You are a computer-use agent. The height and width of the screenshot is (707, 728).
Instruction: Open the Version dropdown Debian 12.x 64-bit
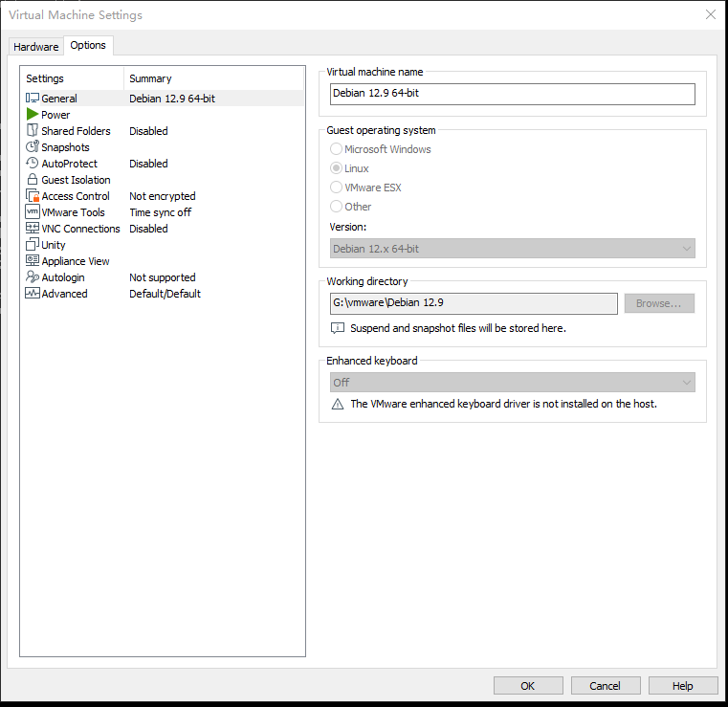[513, 249]
